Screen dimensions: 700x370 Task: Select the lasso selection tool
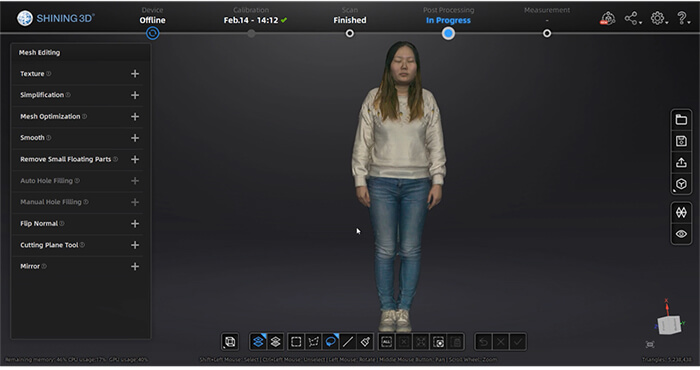pyautogui.click(x=331, y=342)
